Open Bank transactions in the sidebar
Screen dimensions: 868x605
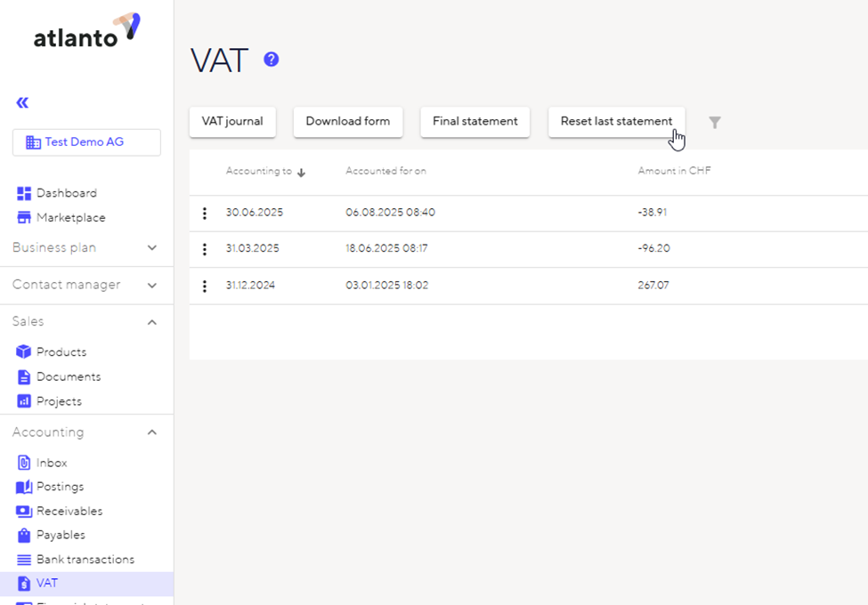tap(85, 560)
